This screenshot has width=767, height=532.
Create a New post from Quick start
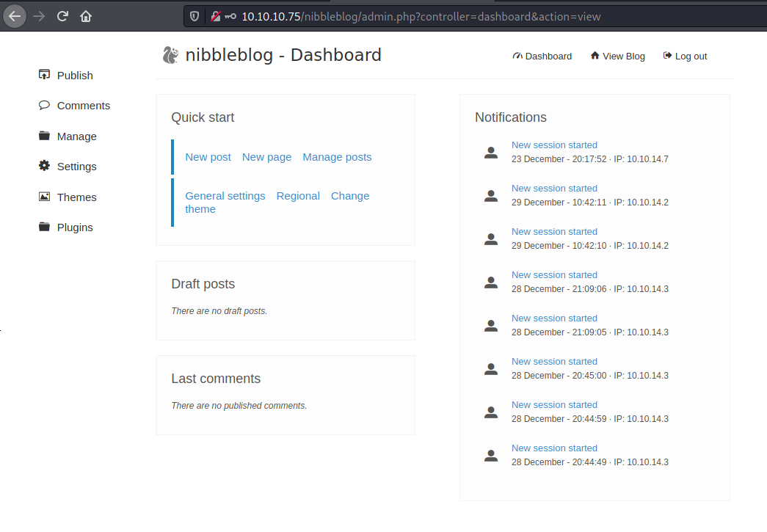point(208,157)
